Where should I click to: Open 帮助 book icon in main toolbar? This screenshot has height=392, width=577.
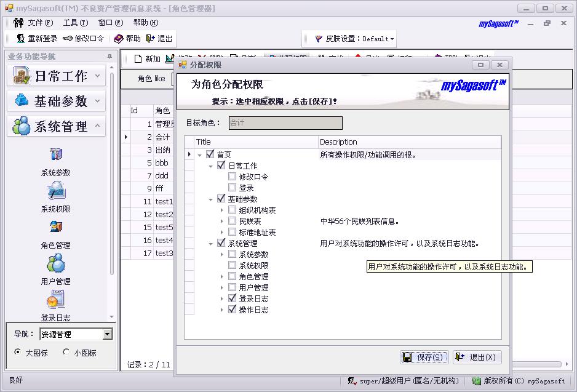pyautogui.click(x=118, y=38)
